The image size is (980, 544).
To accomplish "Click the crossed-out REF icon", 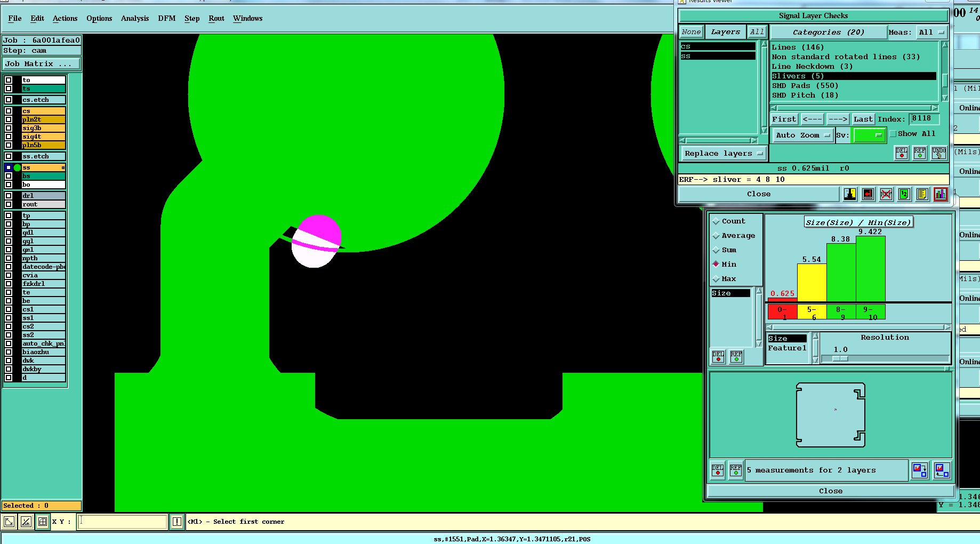I will coord(886,194).
